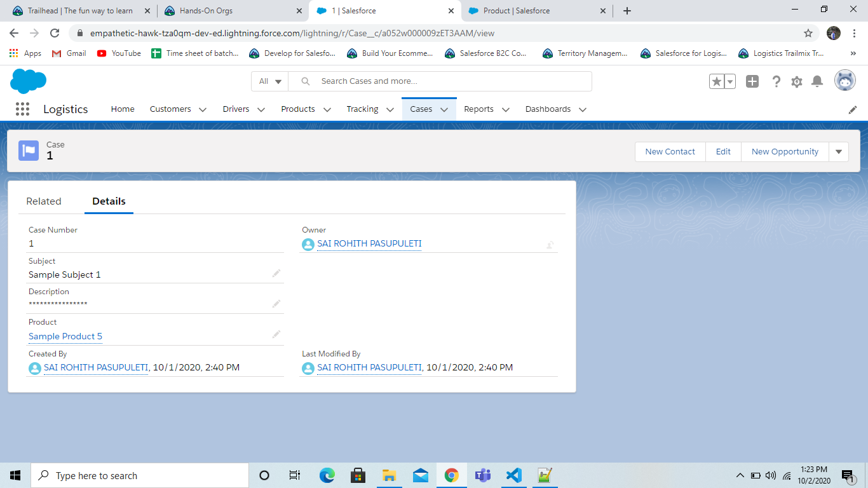
Task: Bookmark this page with the star icon
Action: pos(808,33)
